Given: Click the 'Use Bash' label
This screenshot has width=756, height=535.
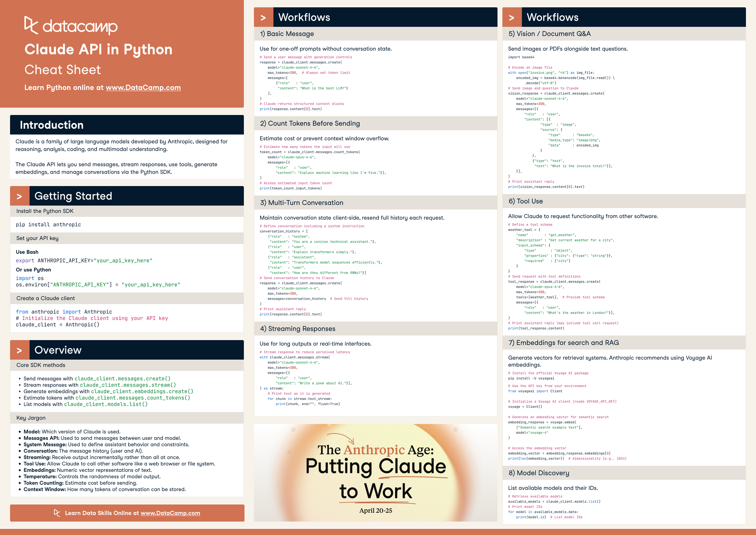Looking at the screenshot, I should (x=27, y=252).
